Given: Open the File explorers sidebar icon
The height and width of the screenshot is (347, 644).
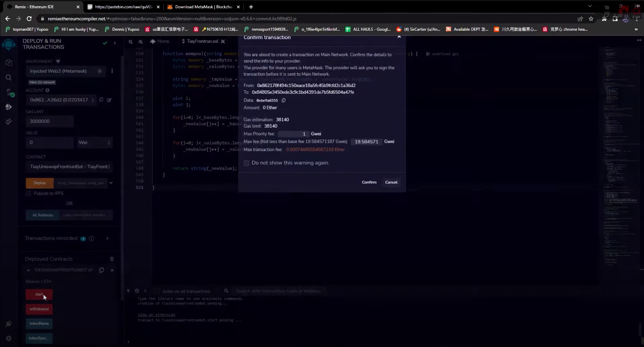Looking at the screenshot, I should click(x=9, y=63).
